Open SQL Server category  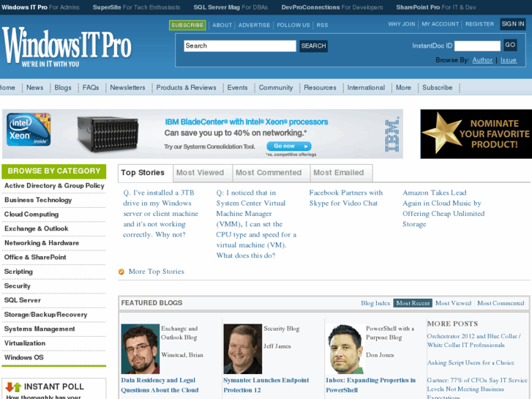coord(23,300)
